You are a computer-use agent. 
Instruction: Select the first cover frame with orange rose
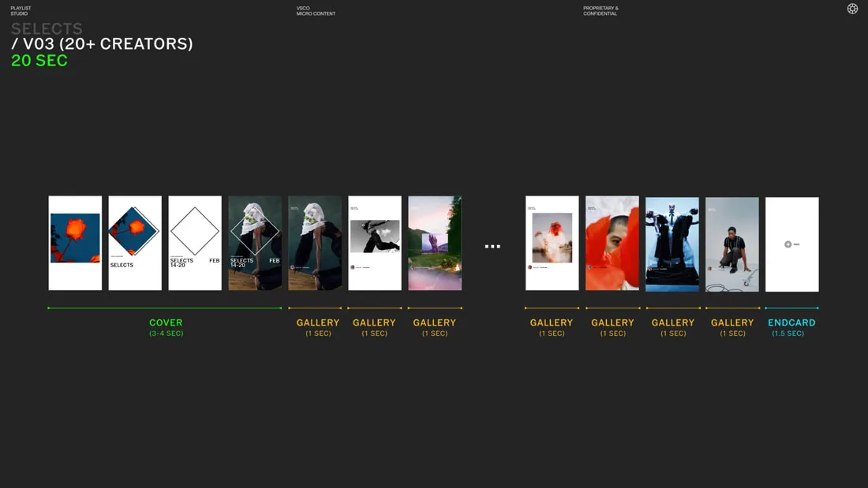pos(75,243)
